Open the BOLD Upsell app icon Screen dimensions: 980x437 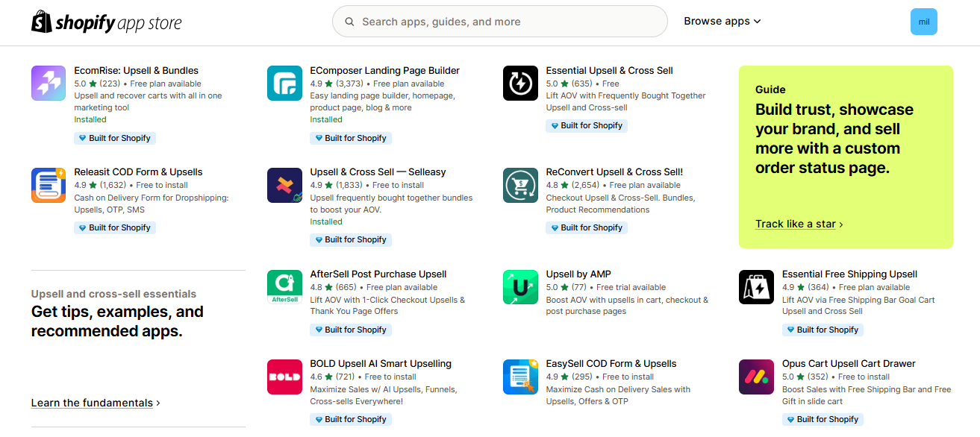[x=285, y=377]
